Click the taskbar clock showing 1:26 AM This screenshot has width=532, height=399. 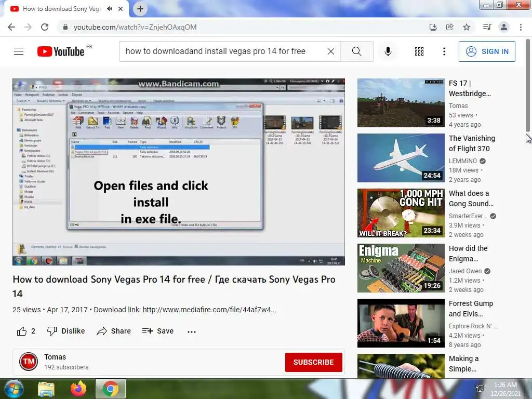pos(505,389)
